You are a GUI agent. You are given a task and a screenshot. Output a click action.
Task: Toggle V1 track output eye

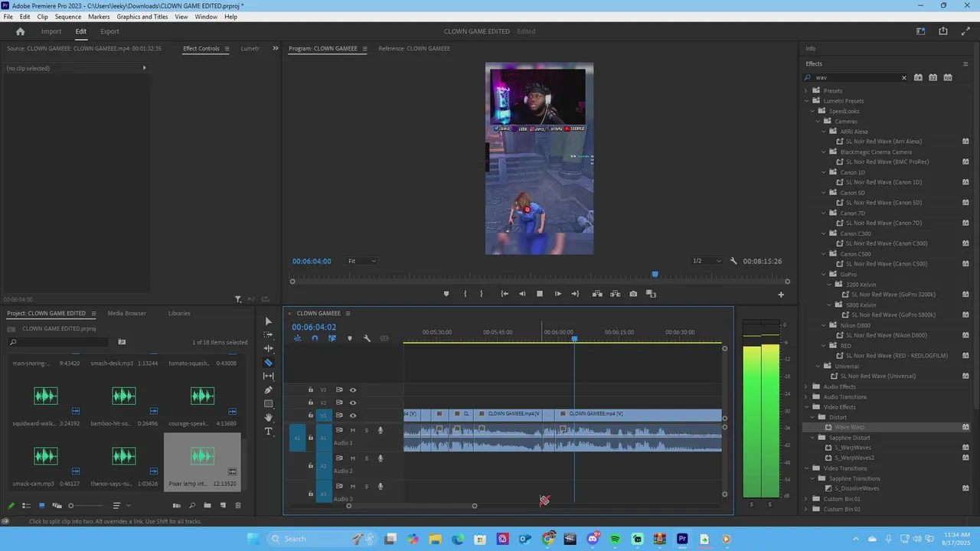tap(353, 416)
